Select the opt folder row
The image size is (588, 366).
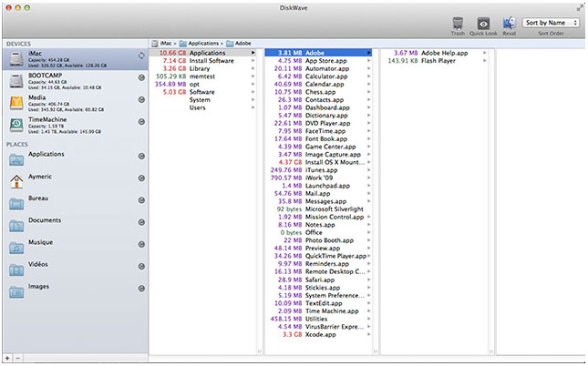202,85
